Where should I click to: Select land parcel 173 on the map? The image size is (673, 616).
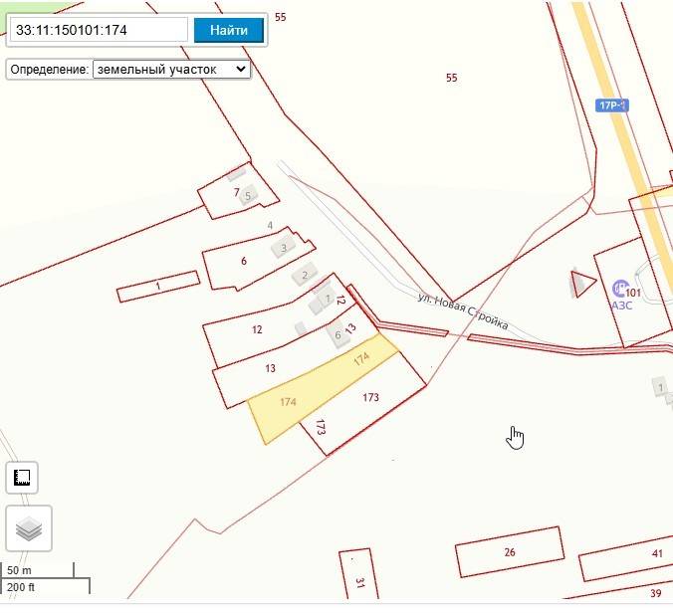point(370,403)
